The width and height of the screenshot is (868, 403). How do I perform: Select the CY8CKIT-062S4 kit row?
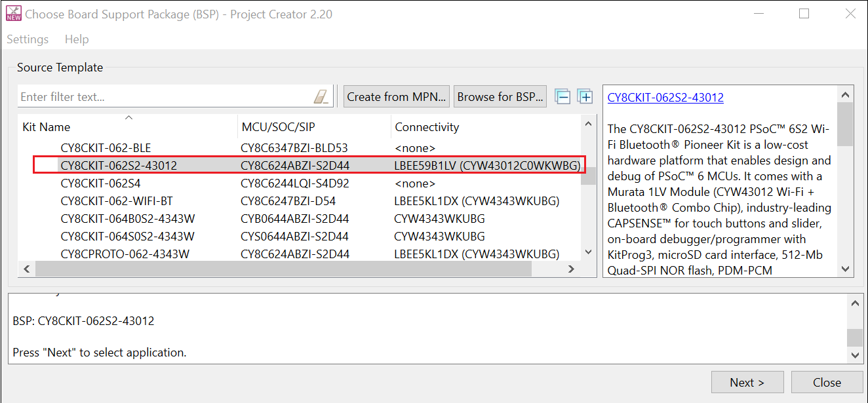pos(300,183)
